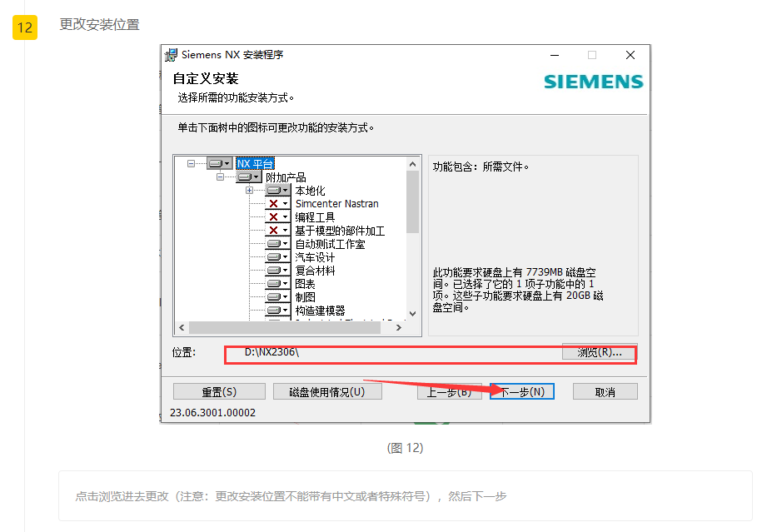This screenshot has height=532, width=762.
Task: Close the Siemens NX installer window
Action: tap(630, 56)
